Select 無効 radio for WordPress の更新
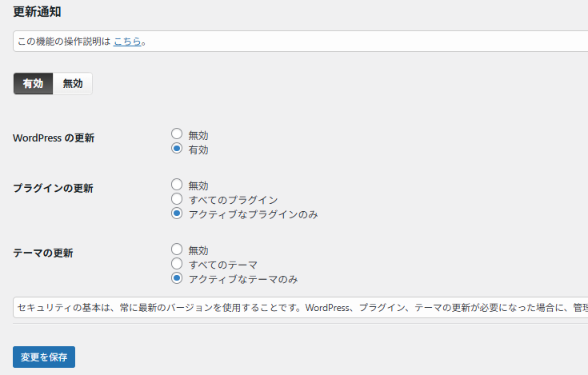Viewport: 588px width, 375px height. 178,135
